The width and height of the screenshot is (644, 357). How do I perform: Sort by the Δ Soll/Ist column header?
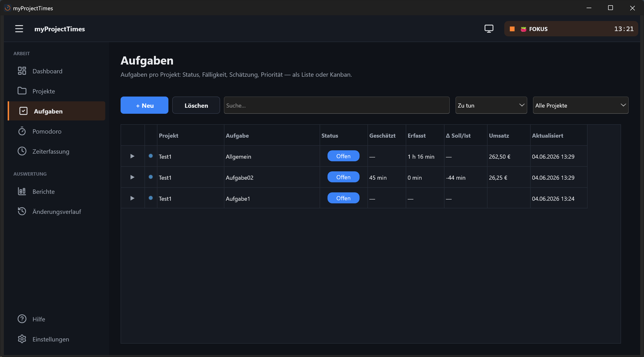[x=466, y=135]
